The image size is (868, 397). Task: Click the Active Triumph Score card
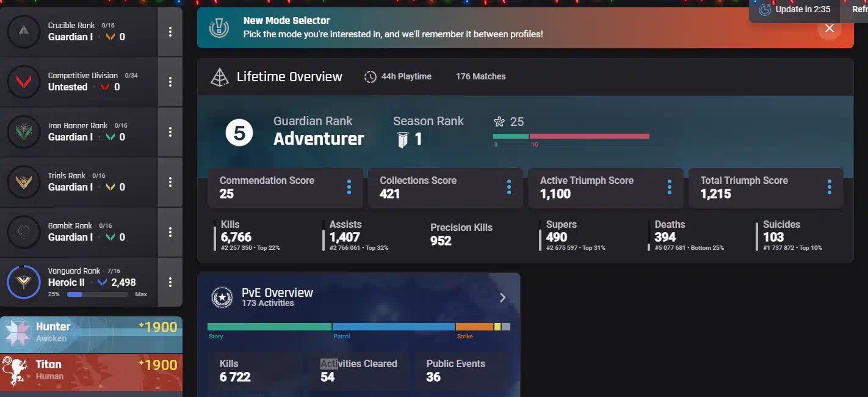pyautogui.click(x=606, y=188)
